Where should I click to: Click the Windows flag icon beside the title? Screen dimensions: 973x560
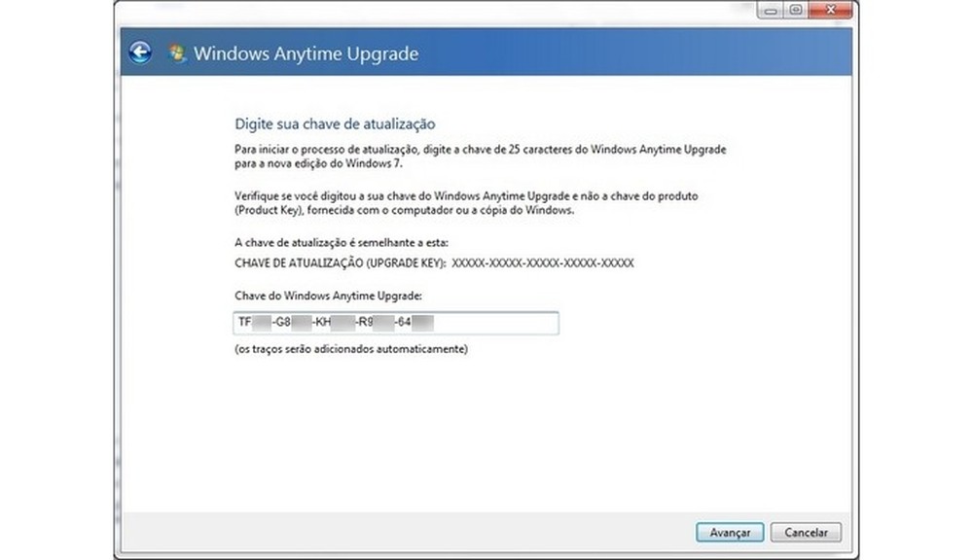[x=176, y=53]
